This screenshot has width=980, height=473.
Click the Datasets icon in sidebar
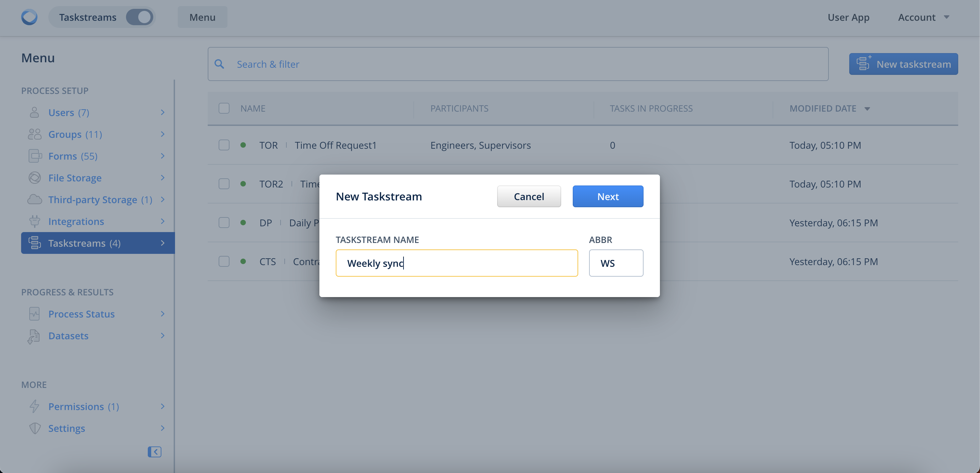click(x=34, y=336)
